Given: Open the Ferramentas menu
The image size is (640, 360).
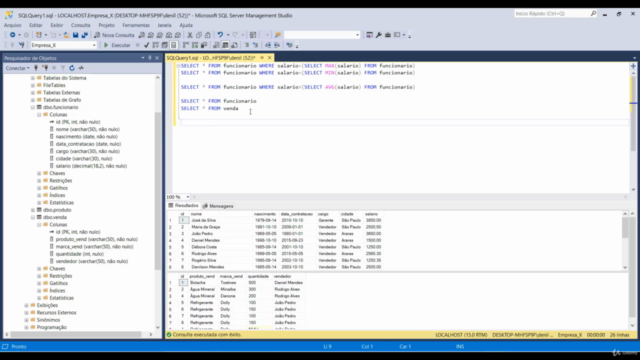Looking at the screenshot, I should (x=136, y=25).
